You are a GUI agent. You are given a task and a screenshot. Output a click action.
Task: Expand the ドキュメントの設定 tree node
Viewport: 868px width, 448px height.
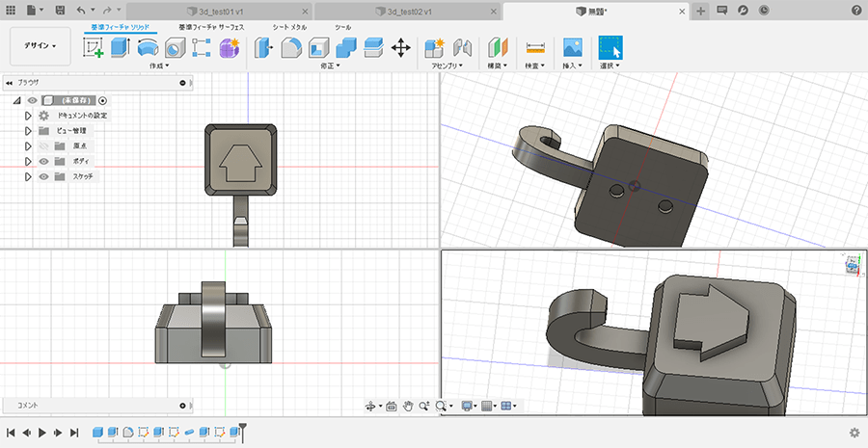pyautogui.click(x=29, y=116)
